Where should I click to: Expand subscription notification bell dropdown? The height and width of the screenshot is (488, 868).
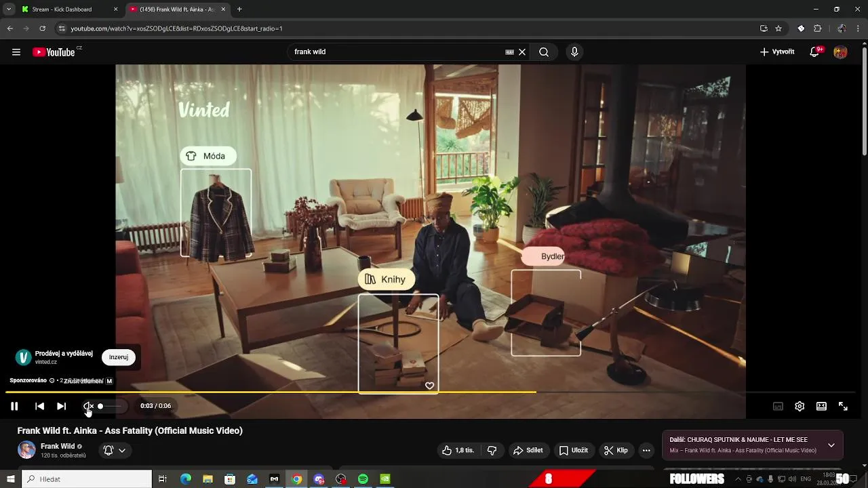click(x=114, y=450)
